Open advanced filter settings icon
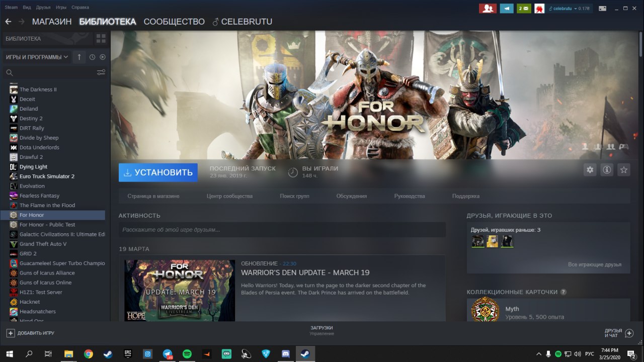644x362 pixels. pyautogui.click(x=101, y=73)
